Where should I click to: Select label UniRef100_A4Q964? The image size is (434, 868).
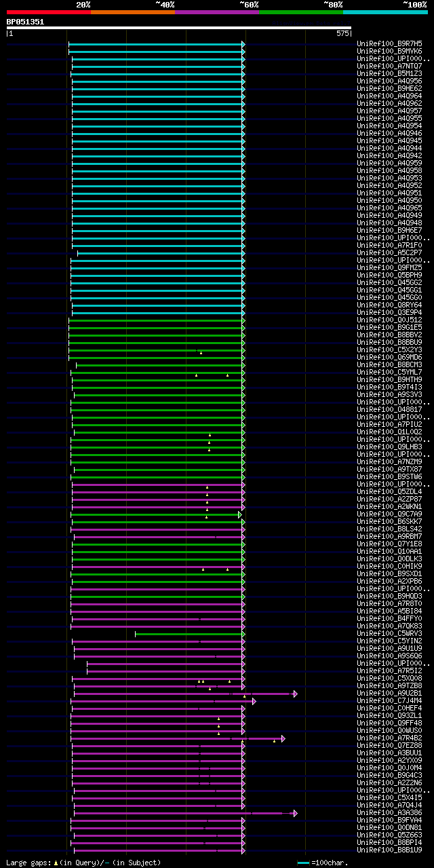389,96
